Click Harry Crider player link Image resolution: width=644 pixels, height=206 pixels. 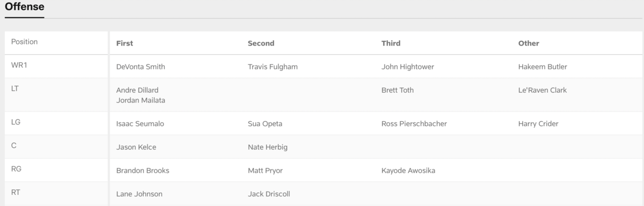click(538, 124)
